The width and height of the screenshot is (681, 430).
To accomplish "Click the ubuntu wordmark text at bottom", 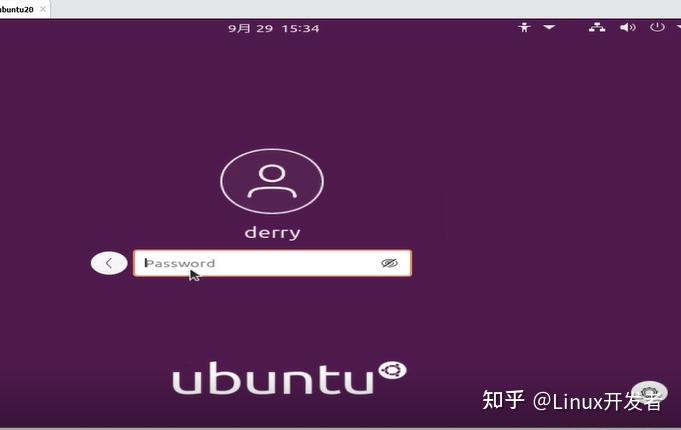I will pos(272,379).
